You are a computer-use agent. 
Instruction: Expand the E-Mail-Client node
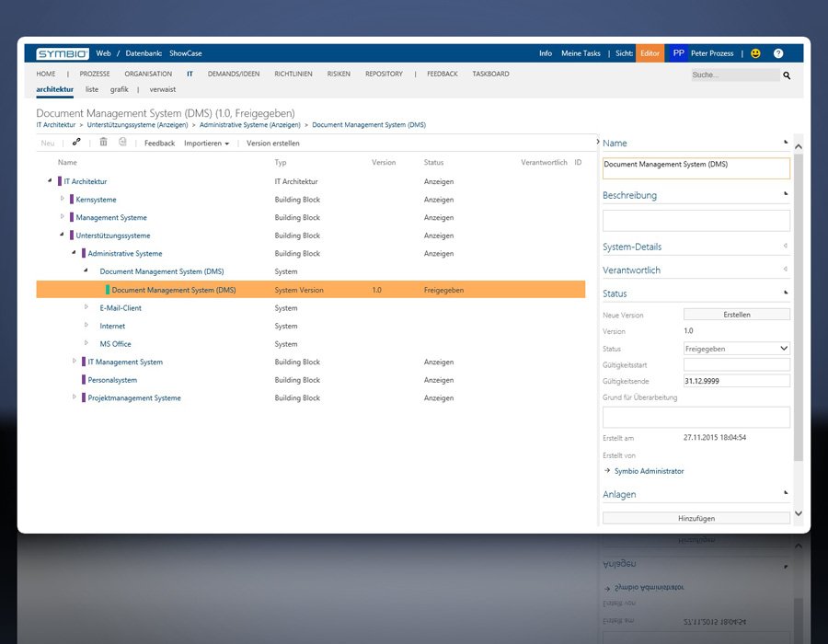(x=86, y=306)
